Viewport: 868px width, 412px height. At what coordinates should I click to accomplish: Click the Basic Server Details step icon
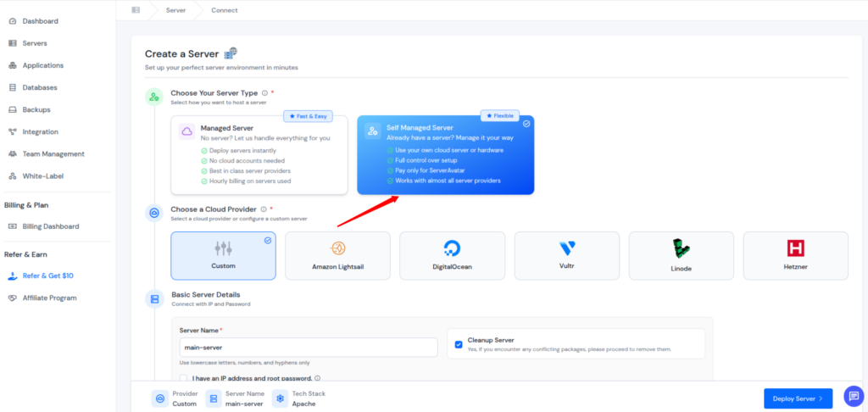(x=154, y=299)
